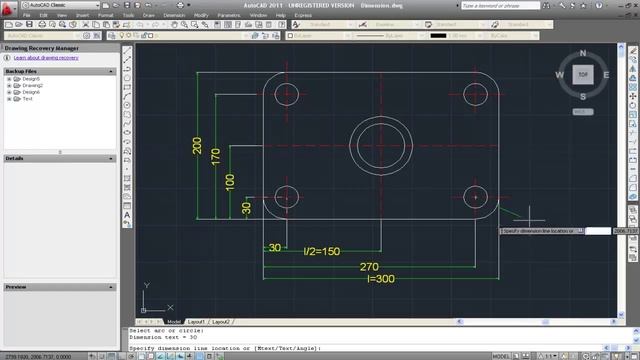The width and height of the screenshot is (640, 360).
Task: Select the Mirror tool in Modify toolbar
Action: pyautogui.click(x=633, y=69)
